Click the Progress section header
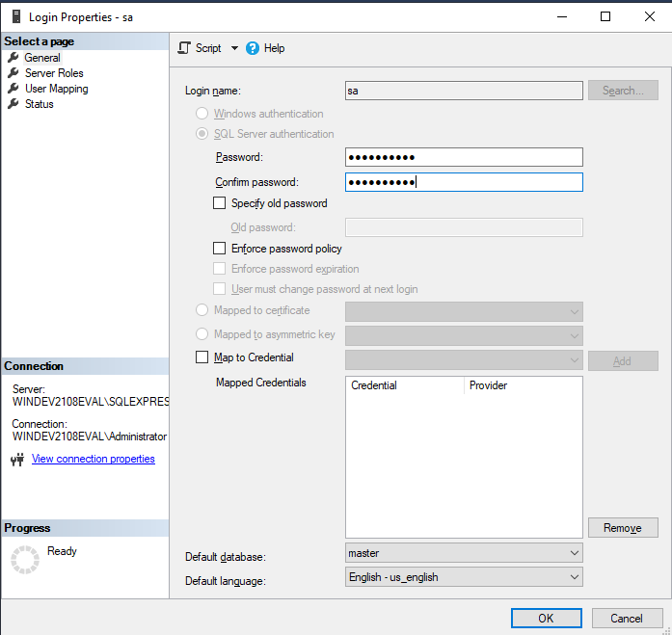672x635 pixels. tap(85, 528)
